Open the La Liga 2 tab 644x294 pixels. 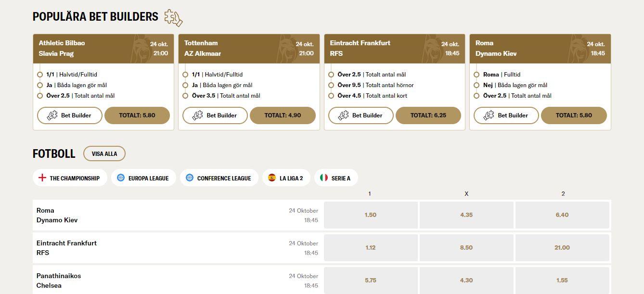click(x=286, y=178)
